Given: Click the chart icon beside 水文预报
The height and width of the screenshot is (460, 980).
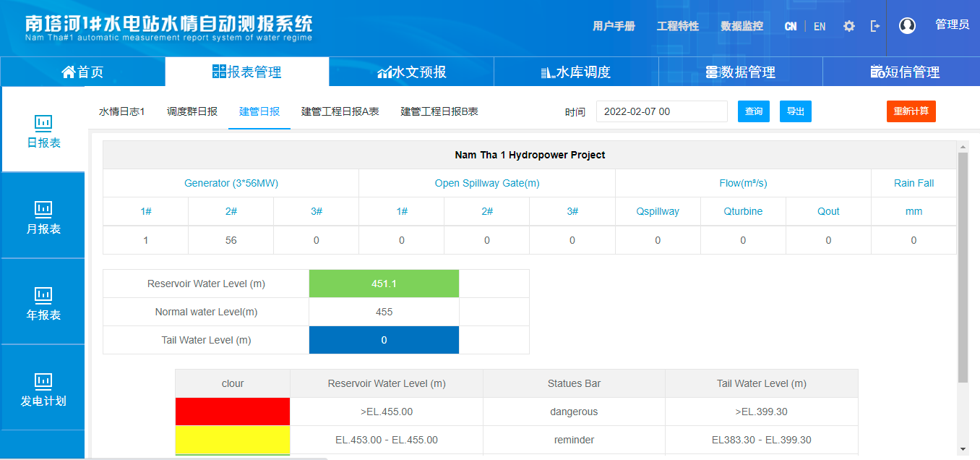Looking at the screenshot, I should point(384,72).
